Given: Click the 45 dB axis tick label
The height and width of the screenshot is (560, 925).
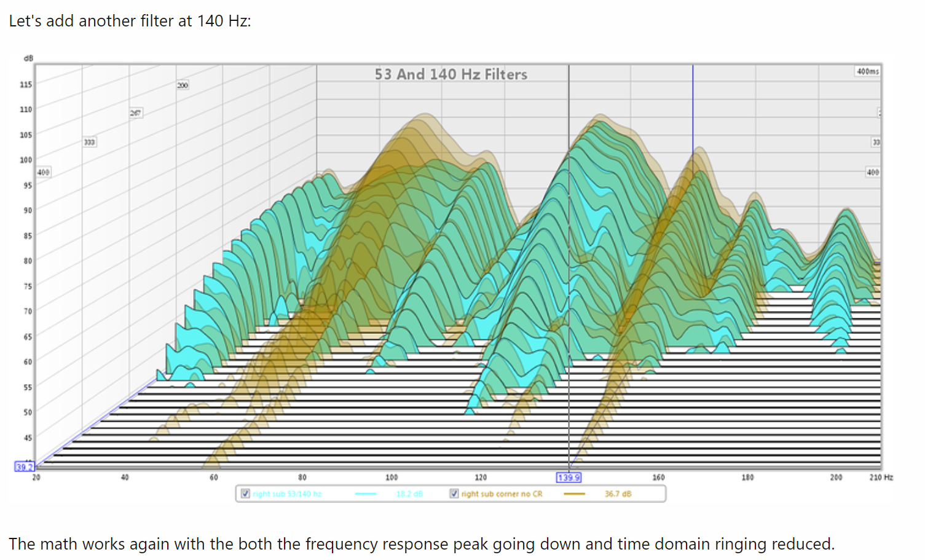Looking at the screenshot, I should tap(28, 438).
